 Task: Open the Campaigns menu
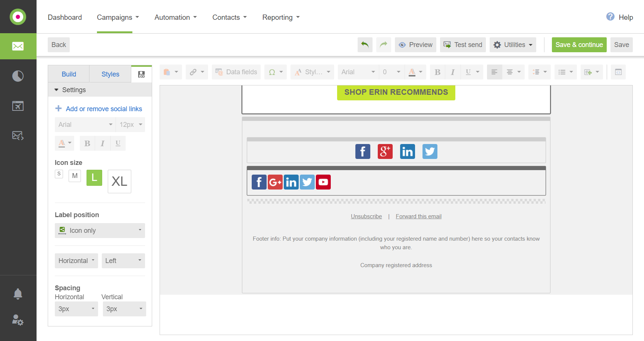(x=118, y=17)
